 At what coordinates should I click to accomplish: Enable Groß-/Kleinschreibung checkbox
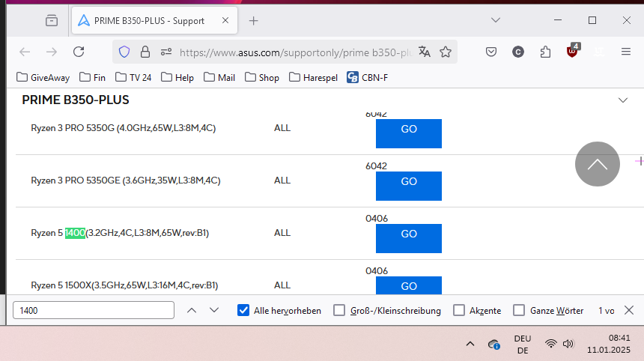[x=338, y=310]
